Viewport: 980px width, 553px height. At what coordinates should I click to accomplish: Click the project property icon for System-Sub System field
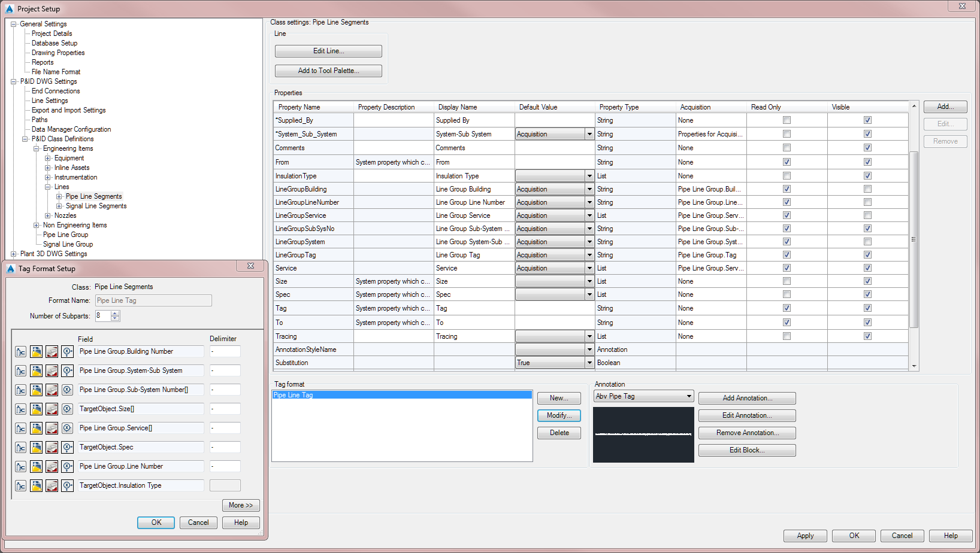click(36, 370)
